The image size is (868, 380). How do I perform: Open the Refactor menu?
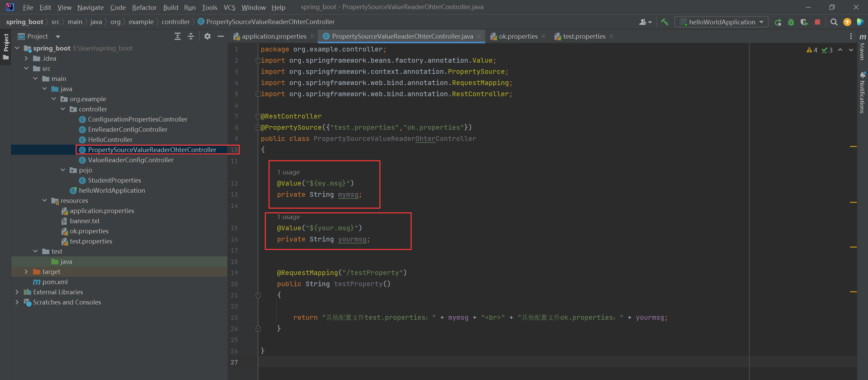(x=144, y=7)
